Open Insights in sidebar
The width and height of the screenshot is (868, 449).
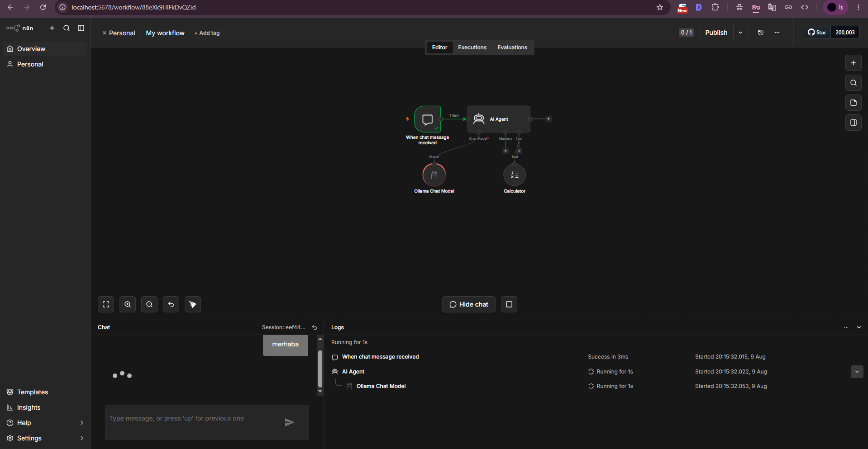(x=45, y=407)
